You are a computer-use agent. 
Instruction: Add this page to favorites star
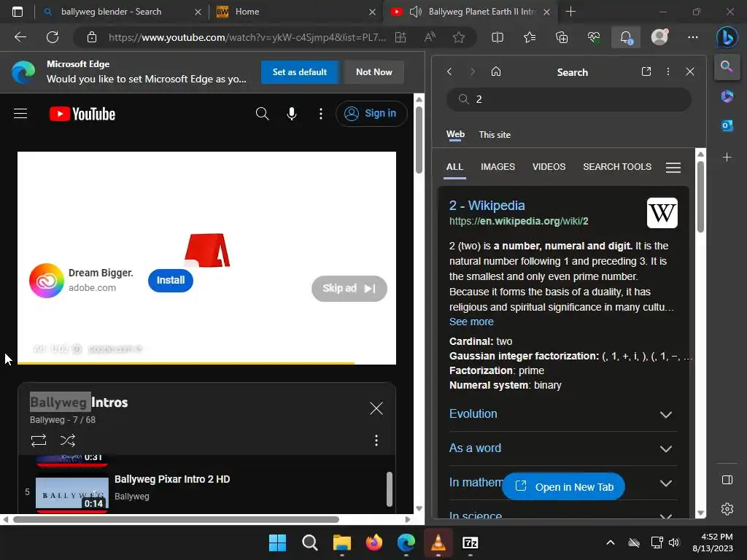pyautogui.click(x=459, y=37)
